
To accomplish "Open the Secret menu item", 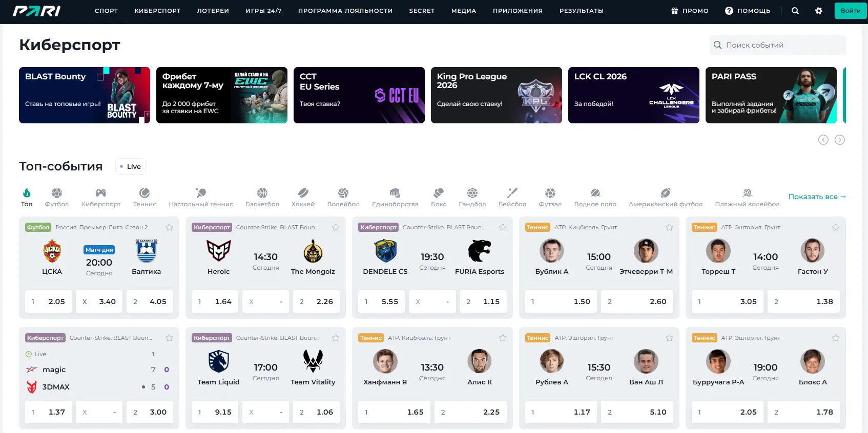I will (422, 11).
